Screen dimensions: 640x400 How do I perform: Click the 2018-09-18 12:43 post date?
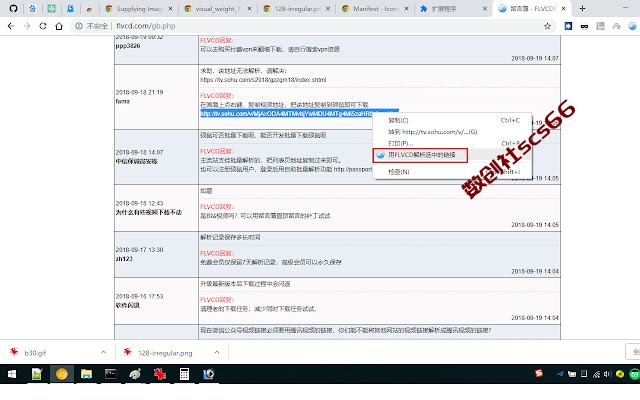coord(139,203)
